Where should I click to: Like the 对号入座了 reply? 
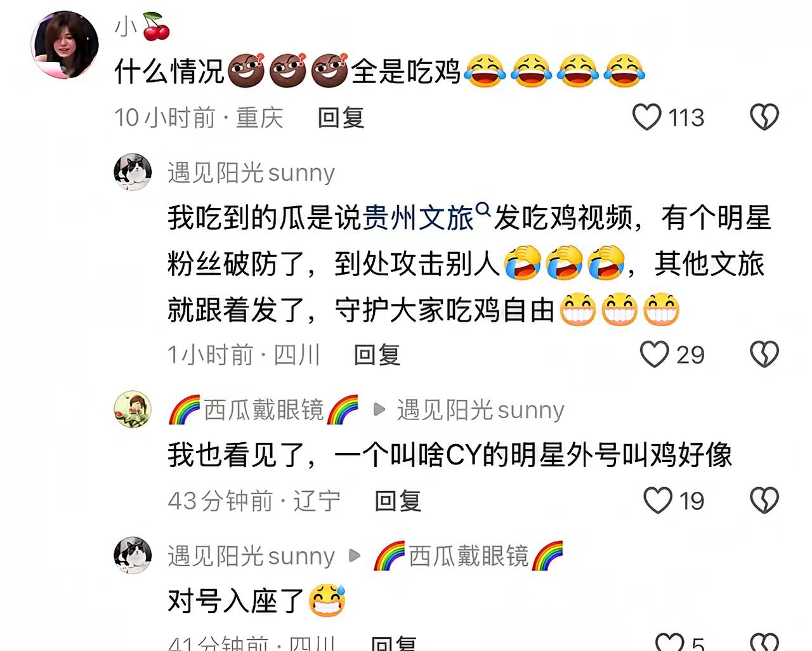point(669,642)
